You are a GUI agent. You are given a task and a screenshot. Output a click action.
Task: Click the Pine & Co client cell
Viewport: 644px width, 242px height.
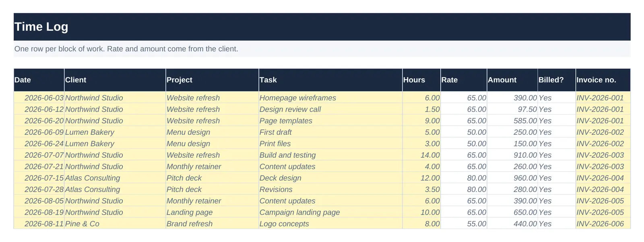click(115, 224)
